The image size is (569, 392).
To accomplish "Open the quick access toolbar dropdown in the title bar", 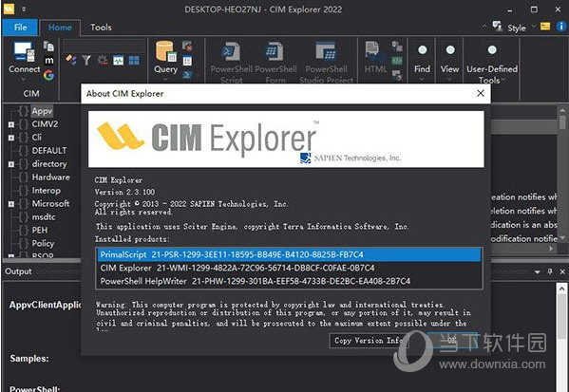I will (x=24, y=9).
